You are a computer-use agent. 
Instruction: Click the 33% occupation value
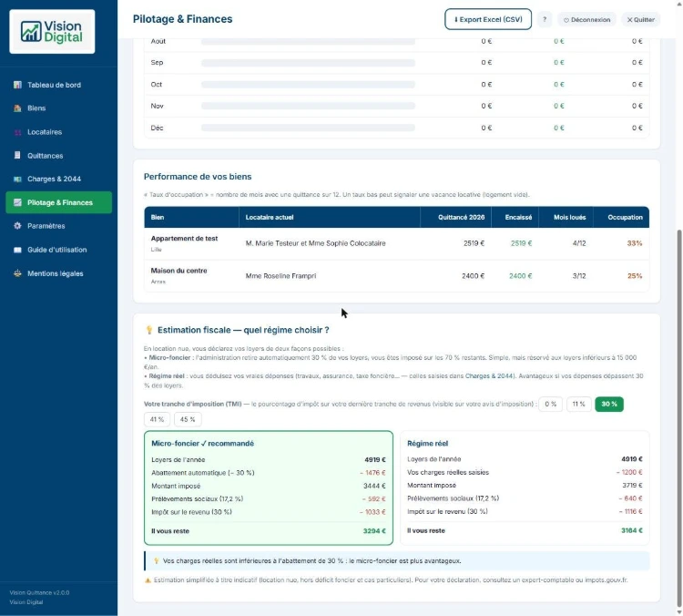pos(634,243)
